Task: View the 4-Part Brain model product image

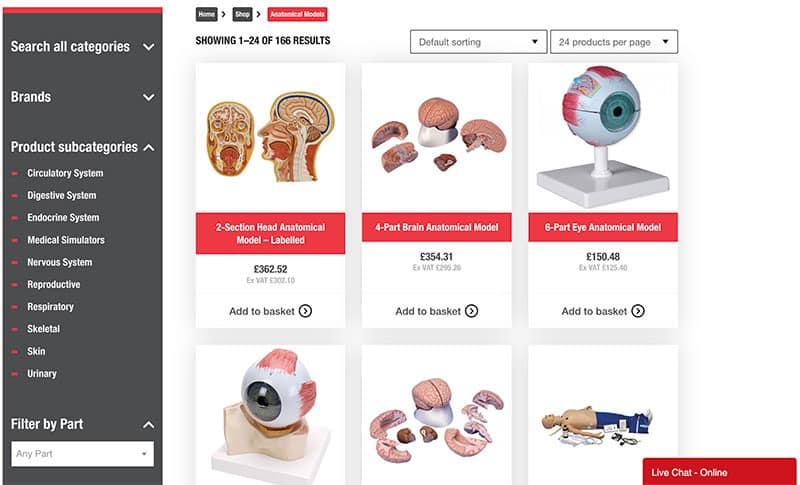Action: click(437, 137)
